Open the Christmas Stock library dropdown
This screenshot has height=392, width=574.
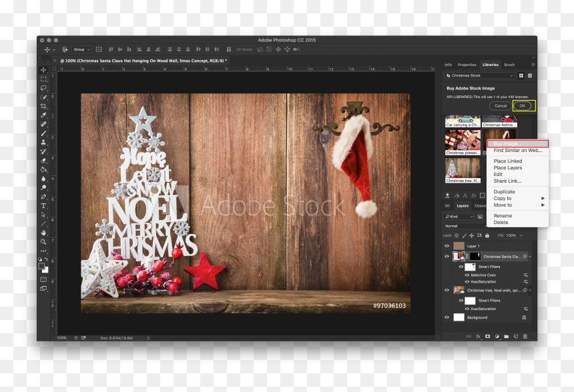[x=479, y=75]
